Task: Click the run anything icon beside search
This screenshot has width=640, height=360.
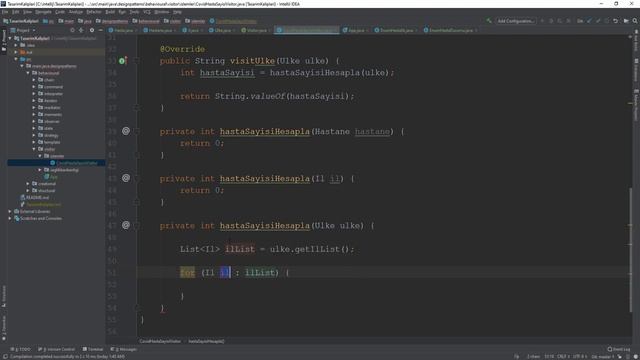Action: 626,21
